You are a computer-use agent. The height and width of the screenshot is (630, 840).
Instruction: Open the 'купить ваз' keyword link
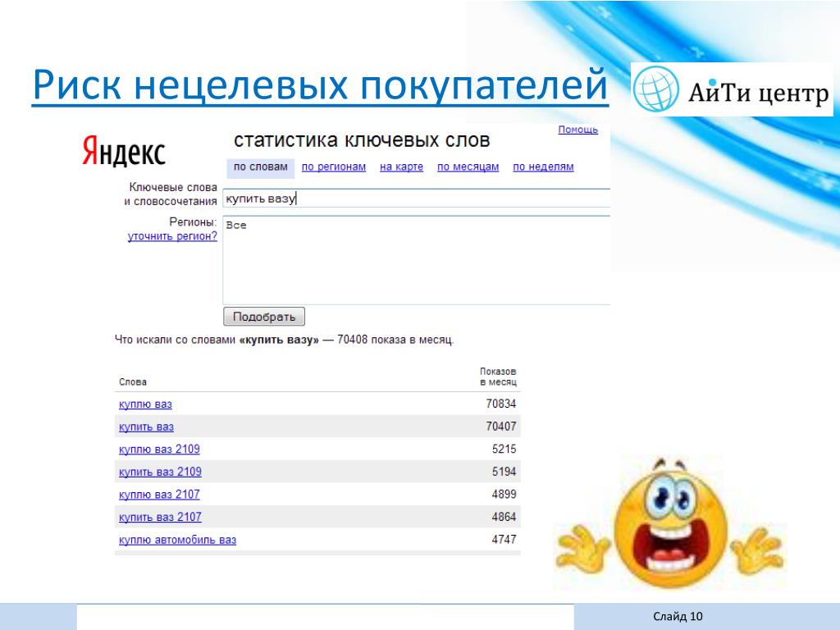point(146,427)
